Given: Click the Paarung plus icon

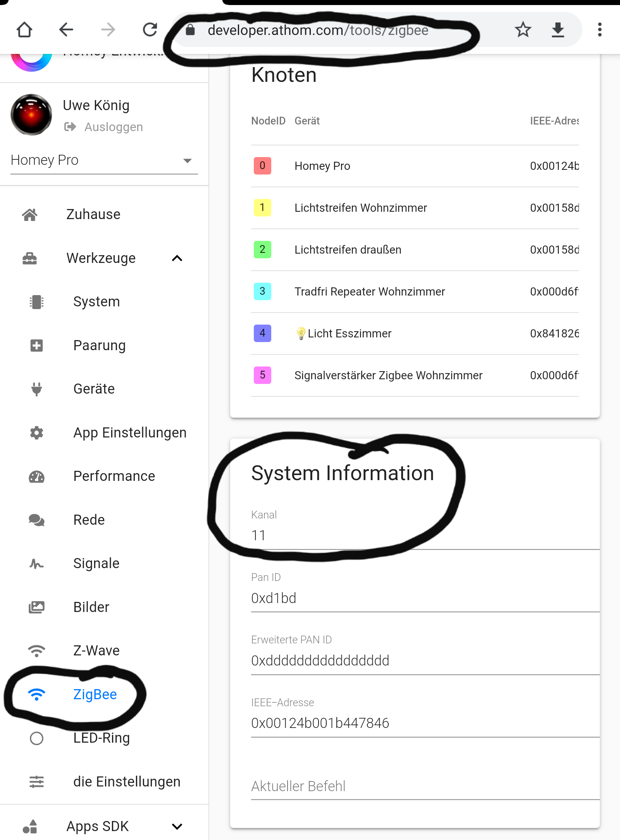Looking at the screenshot, I should (36, 345).
